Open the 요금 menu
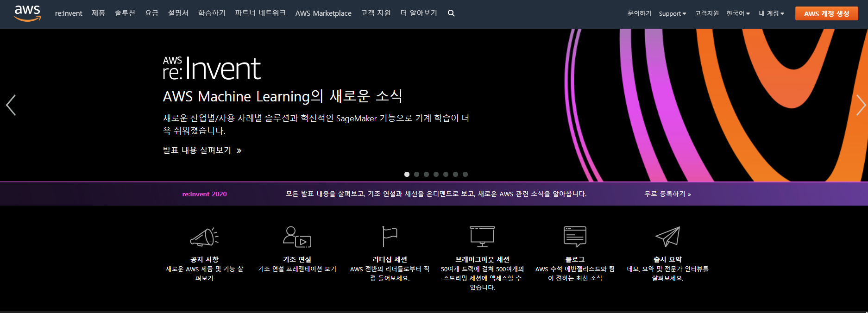Image resolution: width=868 pixels, height=313 pixels. pyautogui.click(x=151, y=13)
